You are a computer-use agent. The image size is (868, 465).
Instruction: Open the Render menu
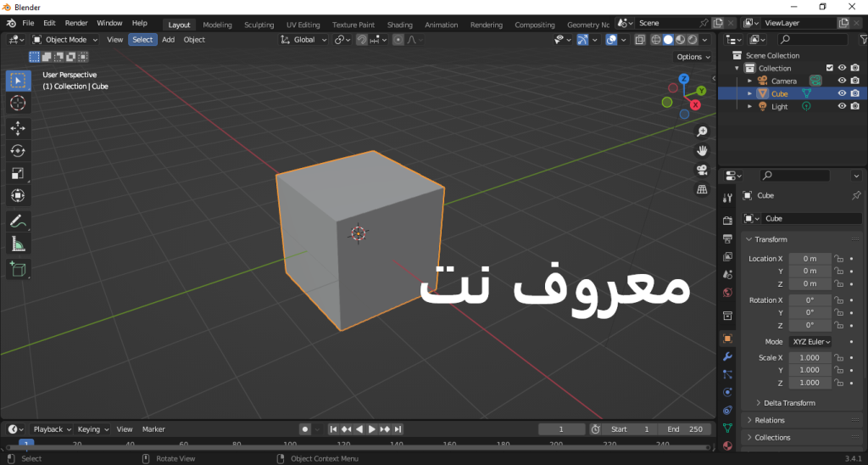click(76, 23)
